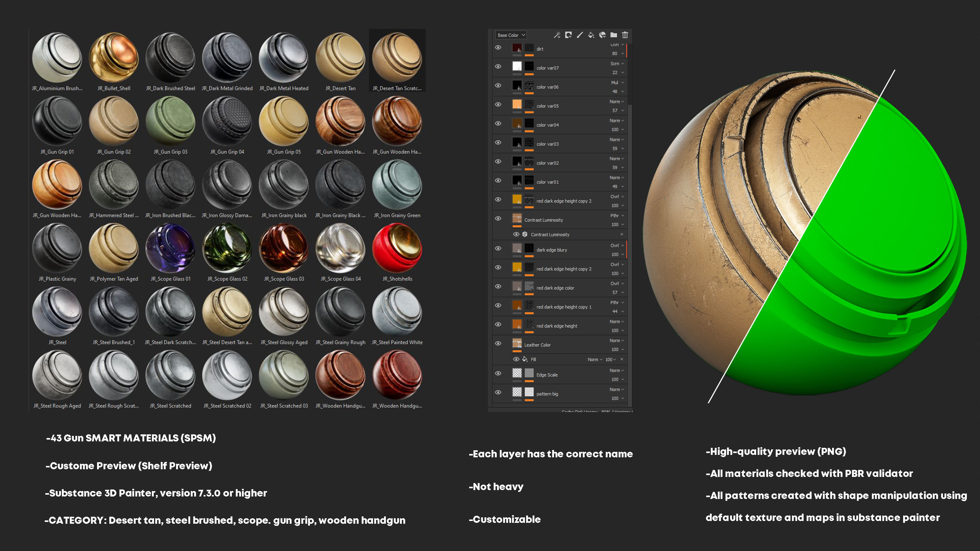The height and width of the screenshot is (551, 980).
Task: Click the add mask icon
Action: click(x=568, y=35)
